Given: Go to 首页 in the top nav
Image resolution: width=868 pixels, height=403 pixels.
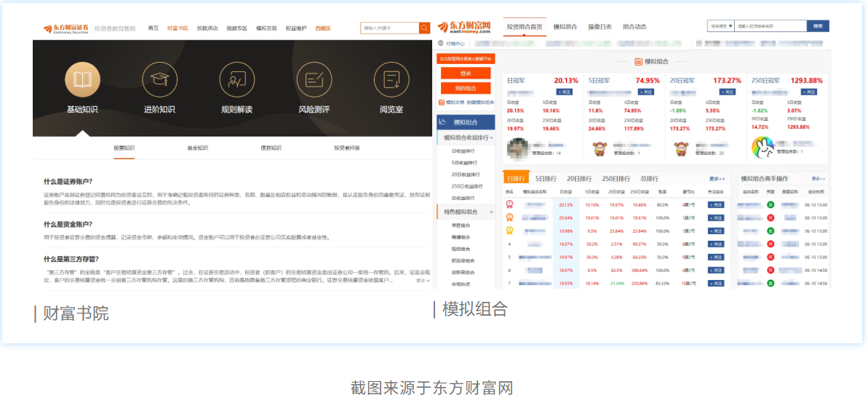Looking at the screenshot, I should point(153,28).
